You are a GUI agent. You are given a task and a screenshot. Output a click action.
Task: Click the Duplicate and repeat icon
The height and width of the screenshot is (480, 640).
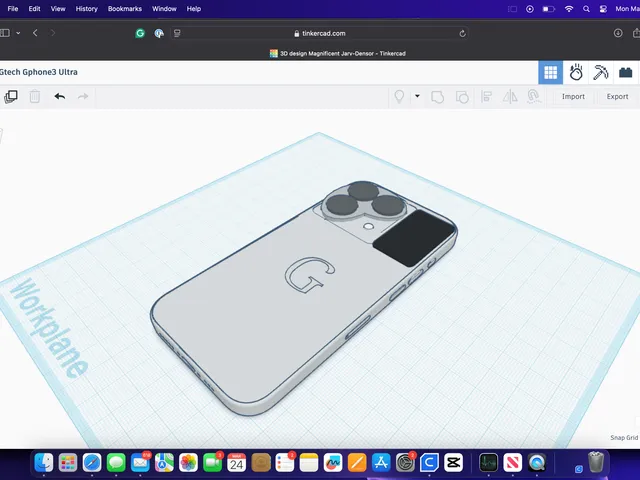click(11, 97)
